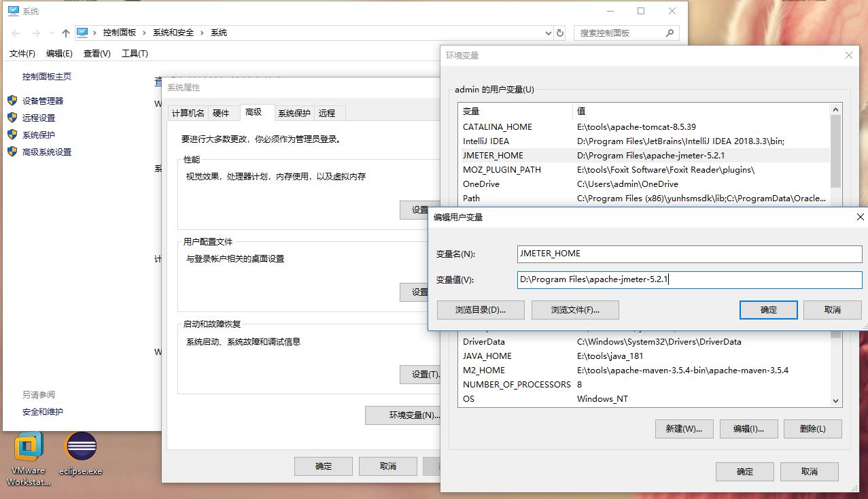Screen dimensions: 868x499
Task: Click 确定 in the 系统属性 dialog
Action: tap(324, 466)
